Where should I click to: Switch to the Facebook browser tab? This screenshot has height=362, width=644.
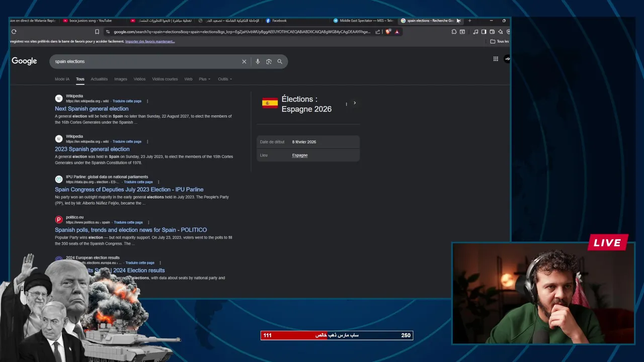[279, 21]
